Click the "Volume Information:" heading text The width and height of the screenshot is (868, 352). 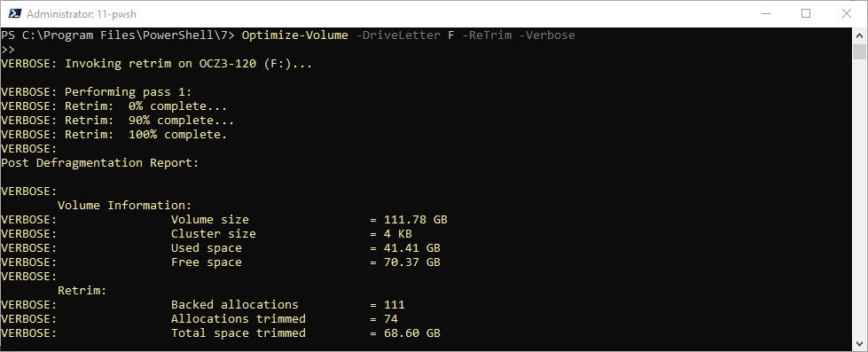click(x=124, y=206)
